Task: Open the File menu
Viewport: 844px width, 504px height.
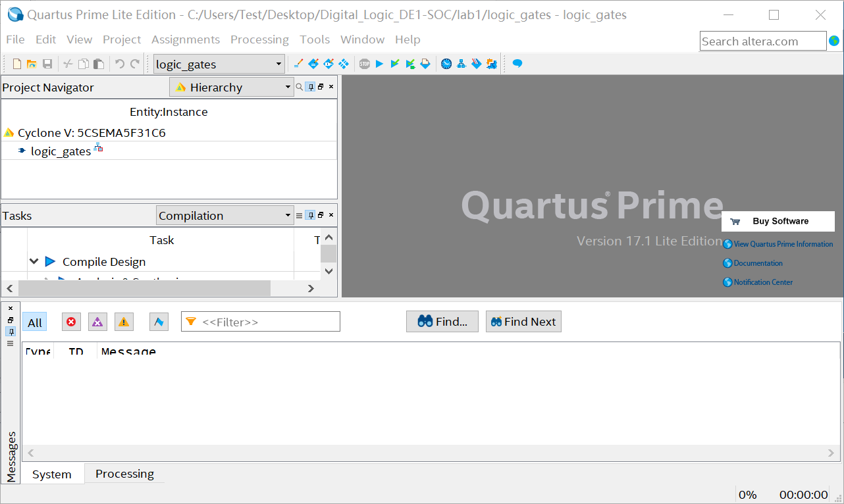Action: click(x=15, y=39)
